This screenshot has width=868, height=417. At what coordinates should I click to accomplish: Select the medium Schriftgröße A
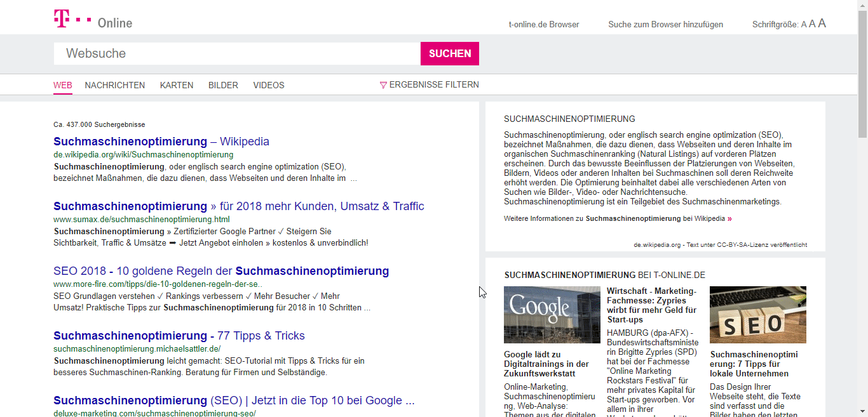pos(812,24)
